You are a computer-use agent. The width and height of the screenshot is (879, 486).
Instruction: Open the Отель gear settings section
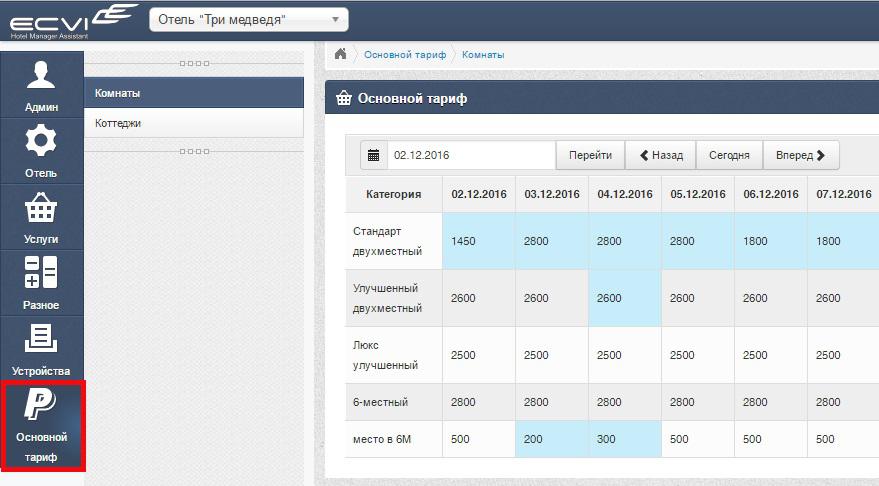[42, 150]
